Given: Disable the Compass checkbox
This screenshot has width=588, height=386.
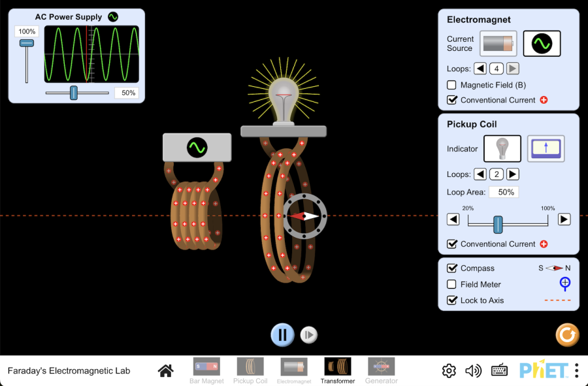Looking at the screenshot, I should [451, 268].
